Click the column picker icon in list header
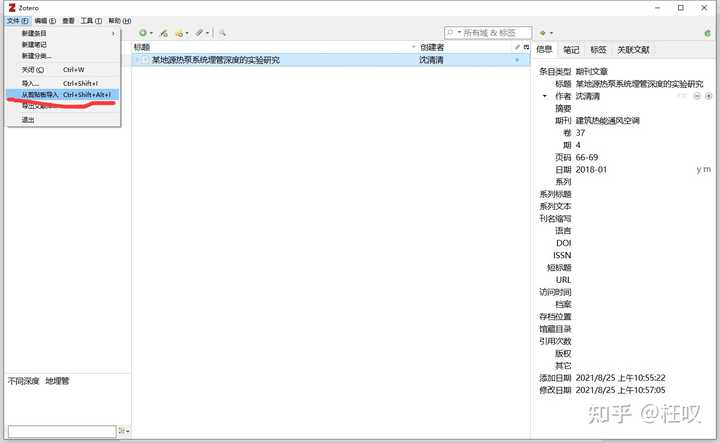Screen dimensions: 720x443 click(x=526, y=47)
